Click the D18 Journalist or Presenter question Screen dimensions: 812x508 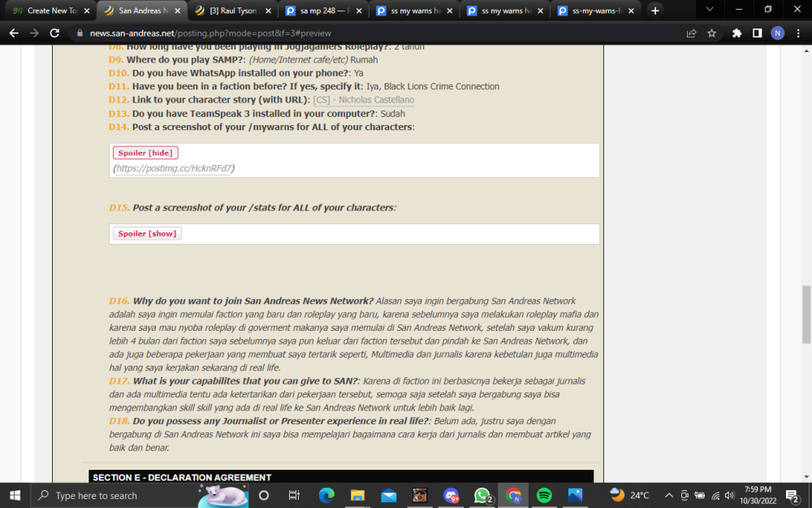coord(282,421)
